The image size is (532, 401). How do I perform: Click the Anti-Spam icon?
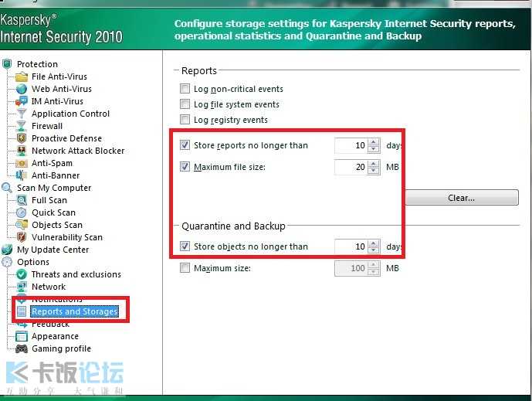coord(22,163)
